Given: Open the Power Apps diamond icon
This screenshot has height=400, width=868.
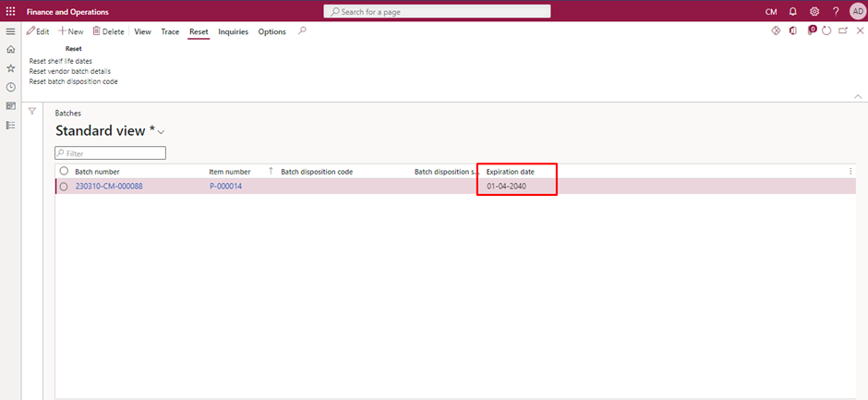Looking at the screenshot, I should (776, 31).
